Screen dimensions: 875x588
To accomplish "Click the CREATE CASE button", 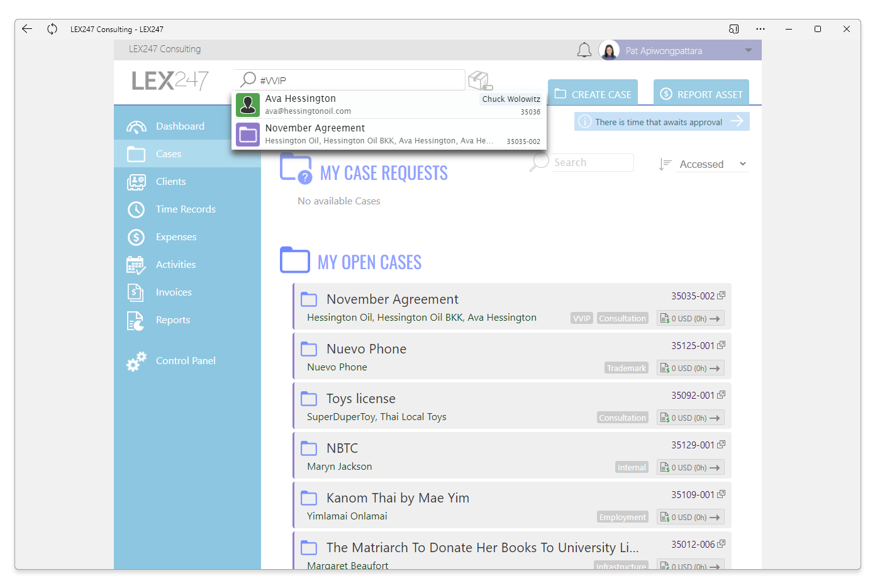I will (x=593, y=93).
